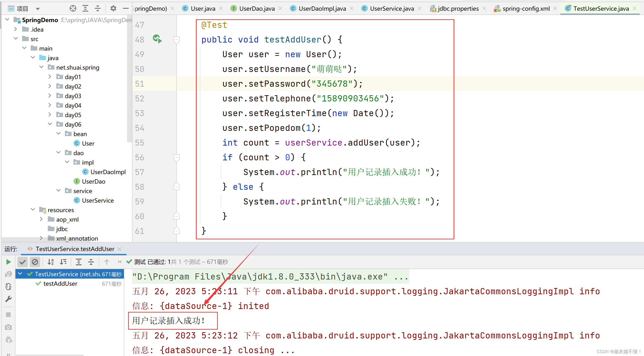Expand the aop_xml resources folder

(x=41, y=219)
